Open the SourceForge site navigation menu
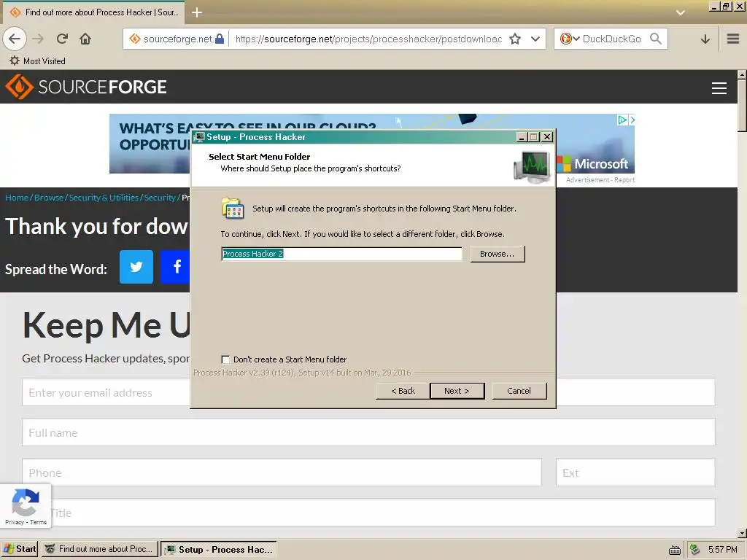Viewport: 747px width, 560px height. (x=719, y=88)
